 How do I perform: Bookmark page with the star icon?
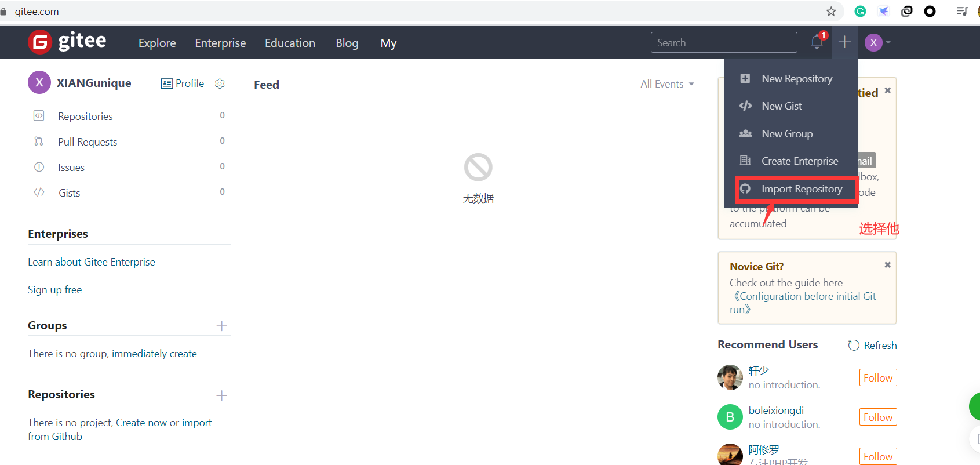[x=831, y=12]
